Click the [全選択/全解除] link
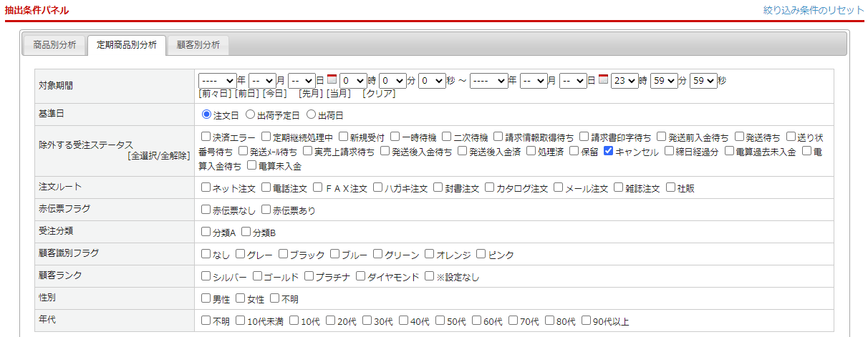This screenshot has height=337, width=868. click(159, 155)
